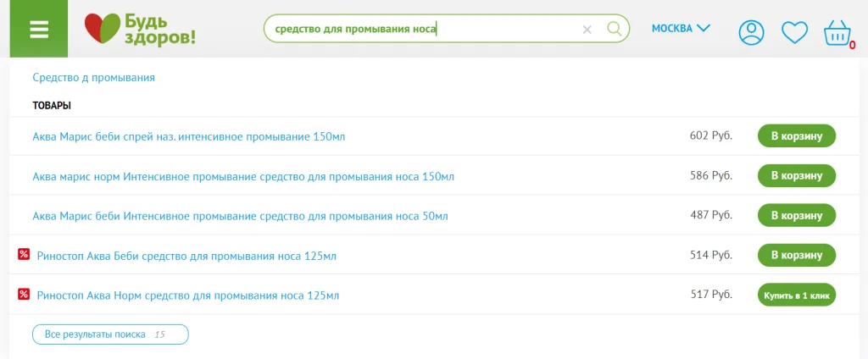
Task: Clear the search field with the X
Action: click(587, 29)
